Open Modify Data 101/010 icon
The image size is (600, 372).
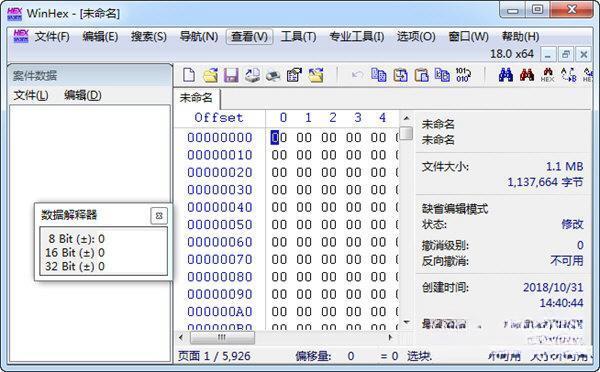click(x=463, y=75)
